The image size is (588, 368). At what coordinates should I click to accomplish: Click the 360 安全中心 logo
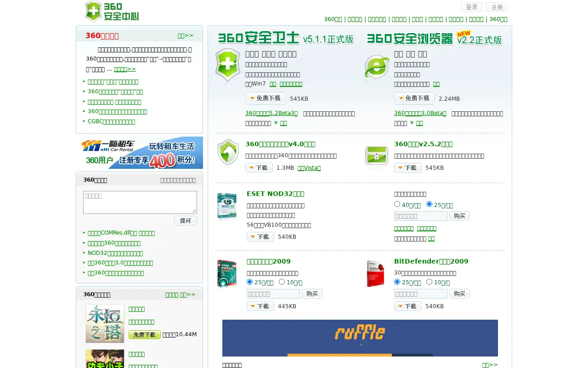112,11
